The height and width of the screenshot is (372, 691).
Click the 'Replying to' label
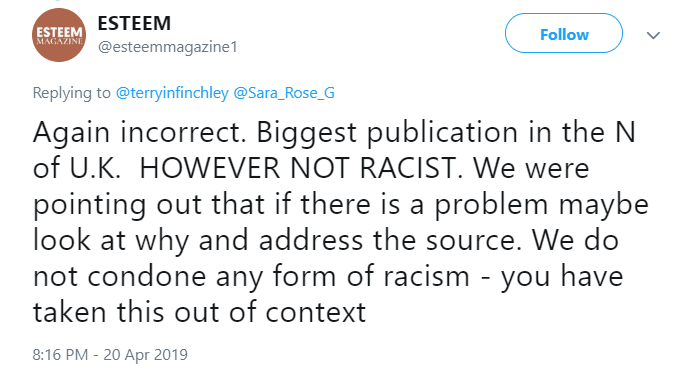coord(71,93)
